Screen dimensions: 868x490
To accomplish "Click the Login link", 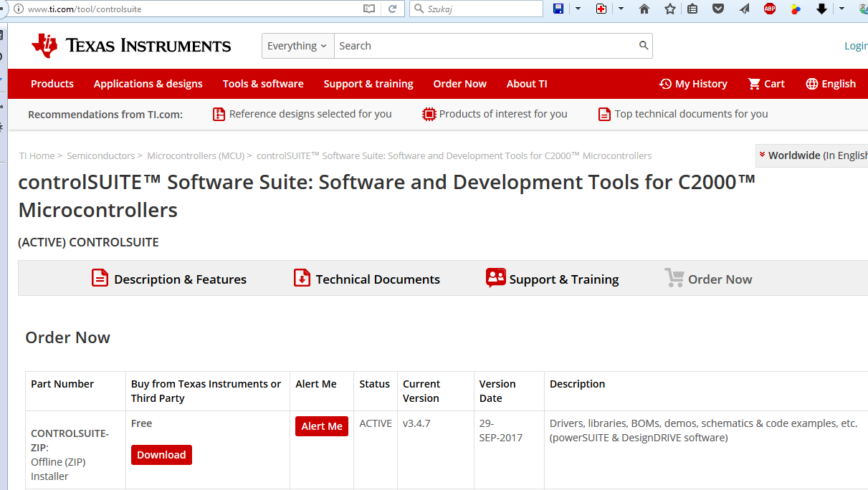I will (x=856, y=46).
